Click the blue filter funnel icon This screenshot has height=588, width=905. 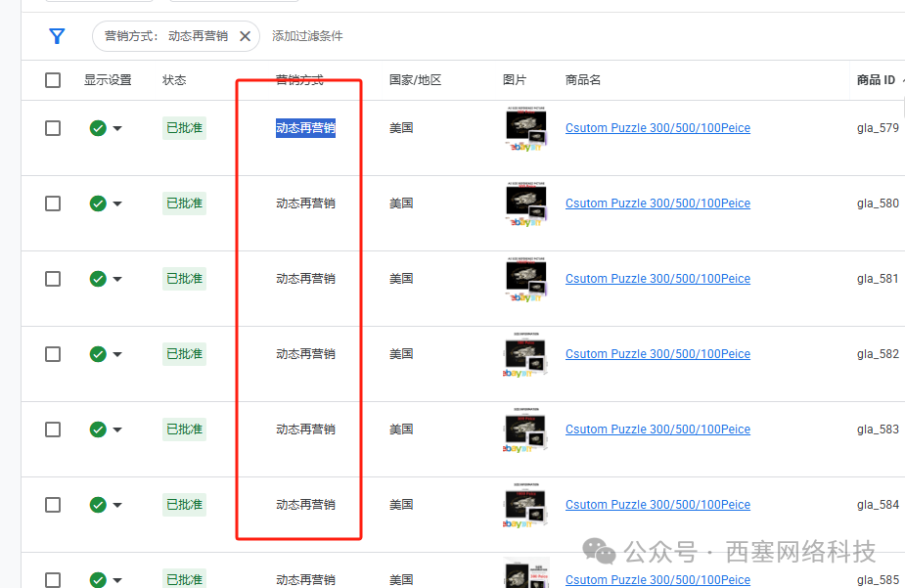coord(57,36)
